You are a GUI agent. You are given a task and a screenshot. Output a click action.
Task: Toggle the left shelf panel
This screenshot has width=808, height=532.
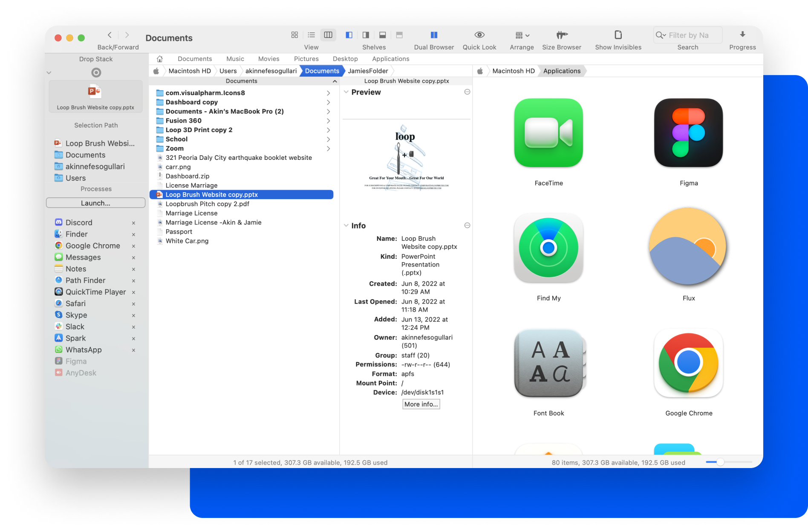(x=349, y=35)
